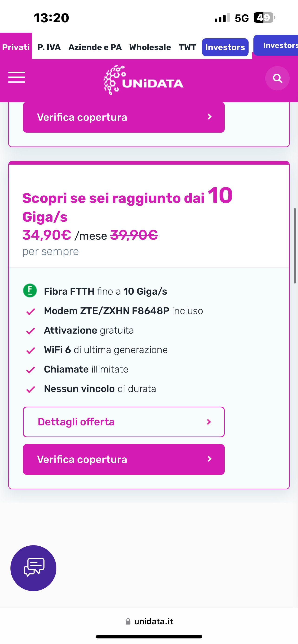Tap the chevron on lower Verifica copertura
The width and height of the screenshot is (298, 644).
210,459
